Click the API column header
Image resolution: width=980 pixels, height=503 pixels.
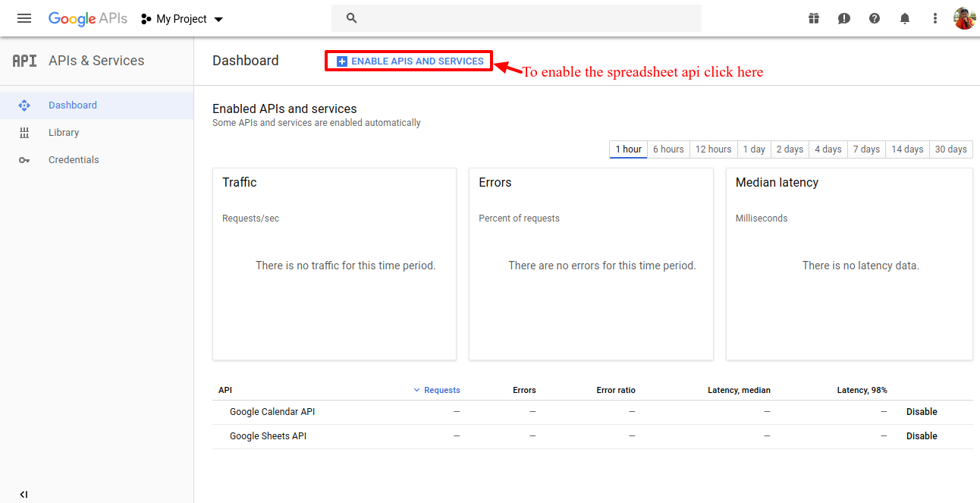[225, 390]
